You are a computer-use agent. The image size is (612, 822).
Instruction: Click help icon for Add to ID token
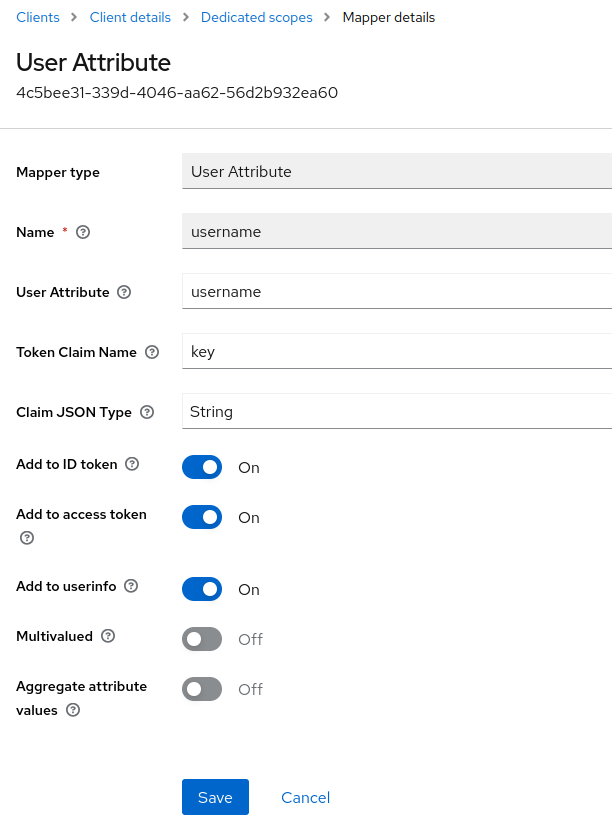coord(132,464)
